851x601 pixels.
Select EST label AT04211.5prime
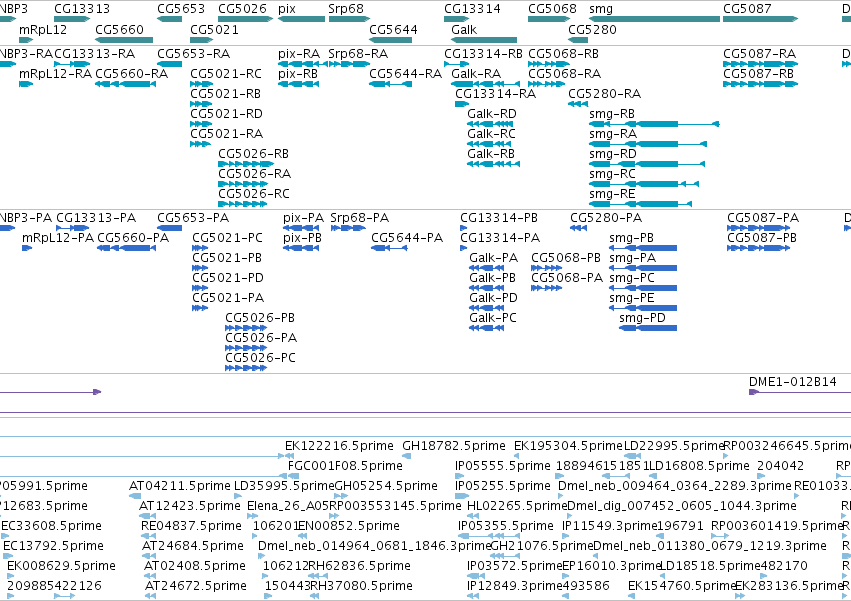(x=180, y=486)
